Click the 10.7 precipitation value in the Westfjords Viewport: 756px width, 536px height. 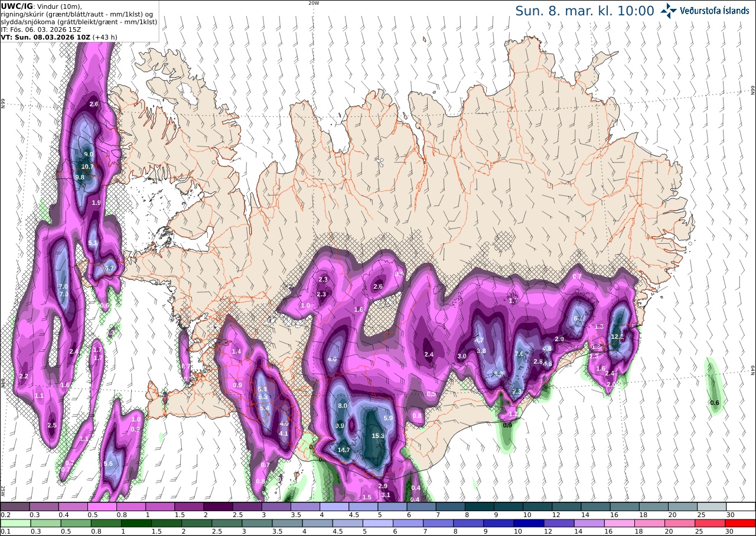tap(87, 166)
